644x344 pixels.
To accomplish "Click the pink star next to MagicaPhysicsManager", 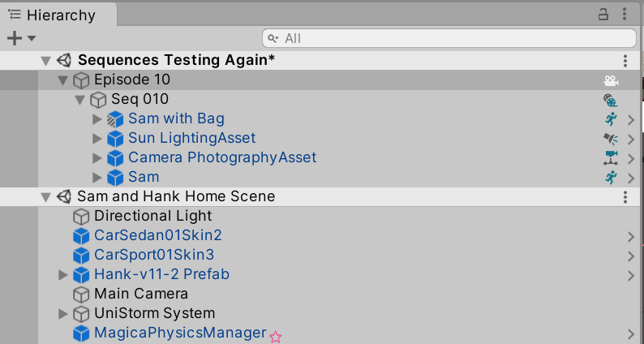I will [276, 337].
